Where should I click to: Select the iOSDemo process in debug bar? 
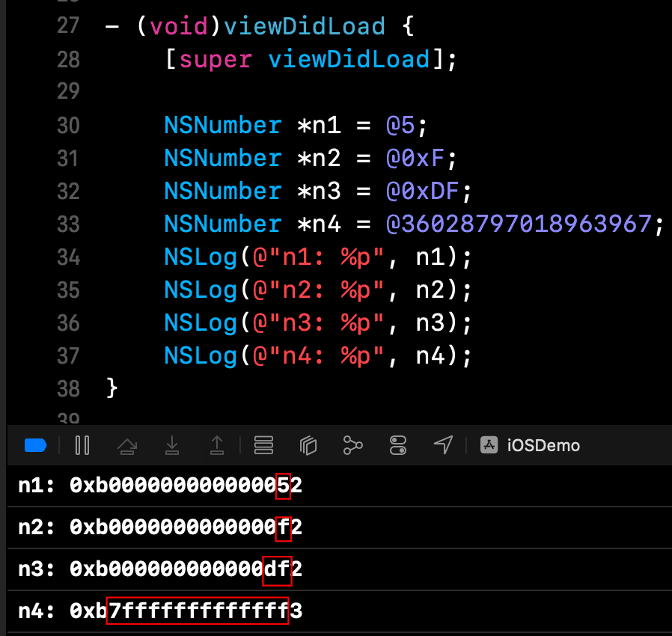[x=531, y=446]
